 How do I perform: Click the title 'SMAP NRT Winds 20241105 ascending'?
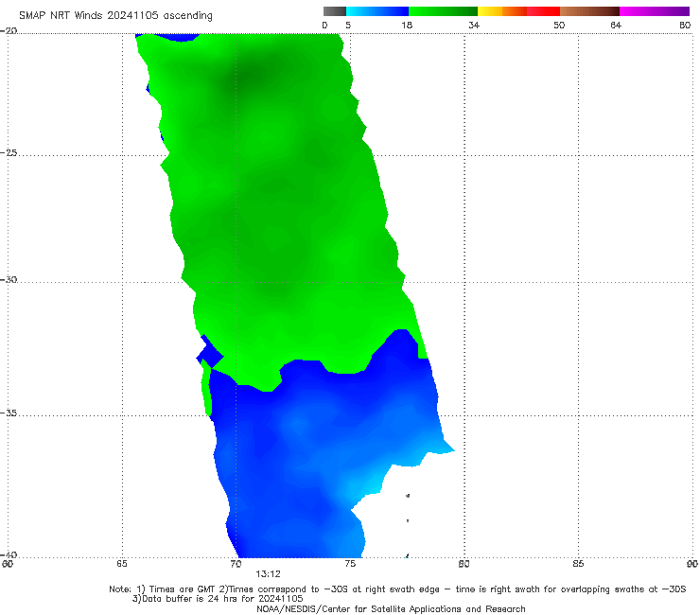pos(115,15)
